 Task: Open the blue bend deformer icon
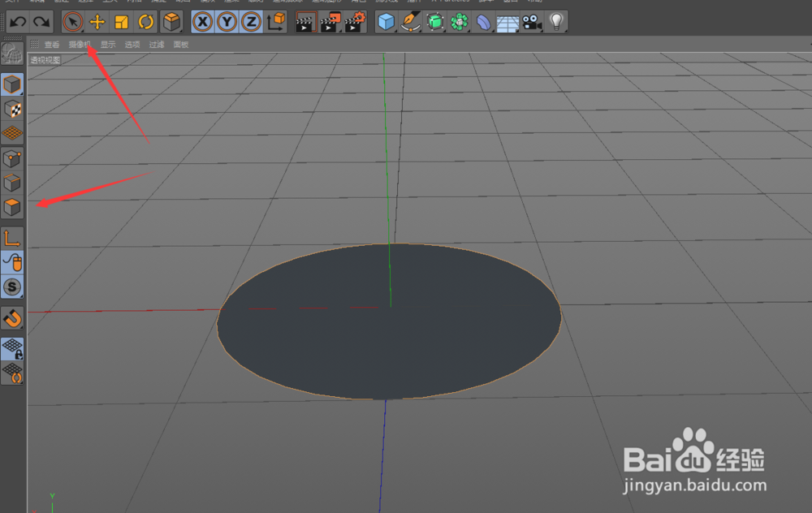point(483,22)
